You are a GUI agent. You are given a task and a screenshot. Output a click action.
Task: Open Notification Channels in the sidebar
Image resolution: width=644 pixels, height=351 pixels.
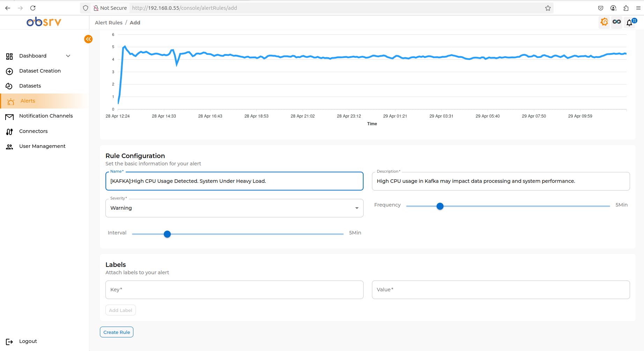click(46, 116)
